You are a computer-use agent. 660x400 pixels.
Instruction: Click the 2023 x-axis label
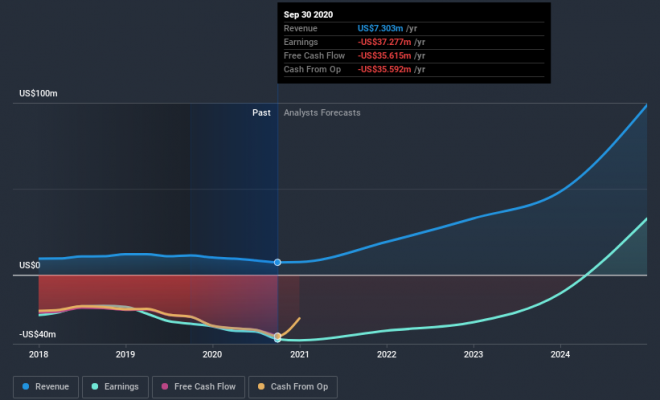click(473, 354)
